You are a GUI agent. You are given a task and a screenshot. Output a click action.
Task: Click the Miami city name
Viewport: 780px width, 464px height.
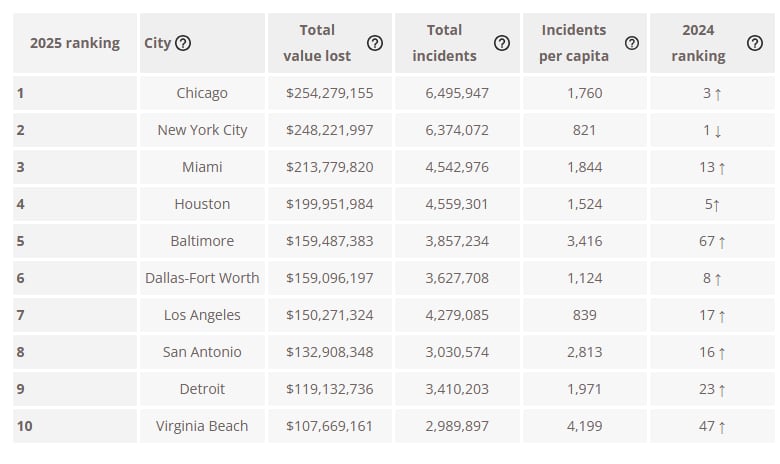point(202,167)
